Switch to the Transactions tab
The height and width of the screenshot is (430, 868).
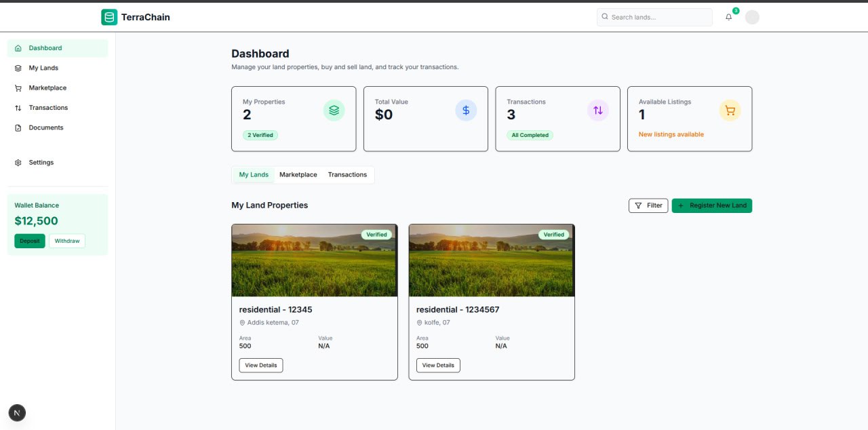click(x=347, y=174)
